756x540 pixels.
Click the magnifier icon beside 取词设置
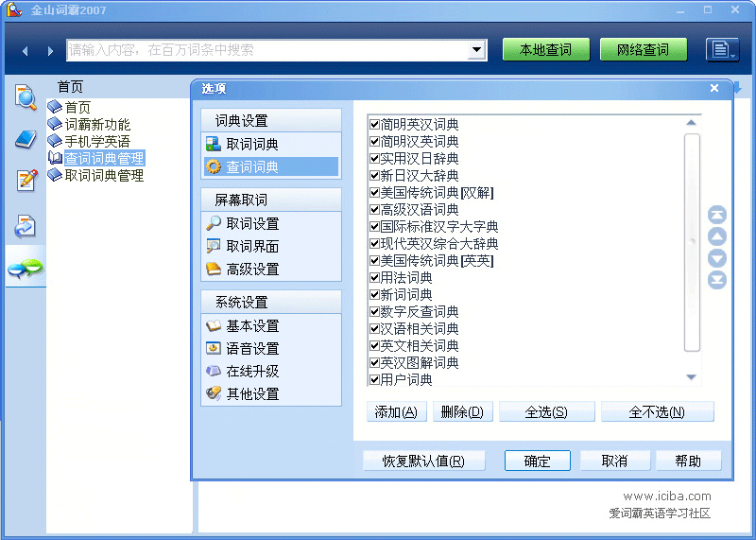214,223
